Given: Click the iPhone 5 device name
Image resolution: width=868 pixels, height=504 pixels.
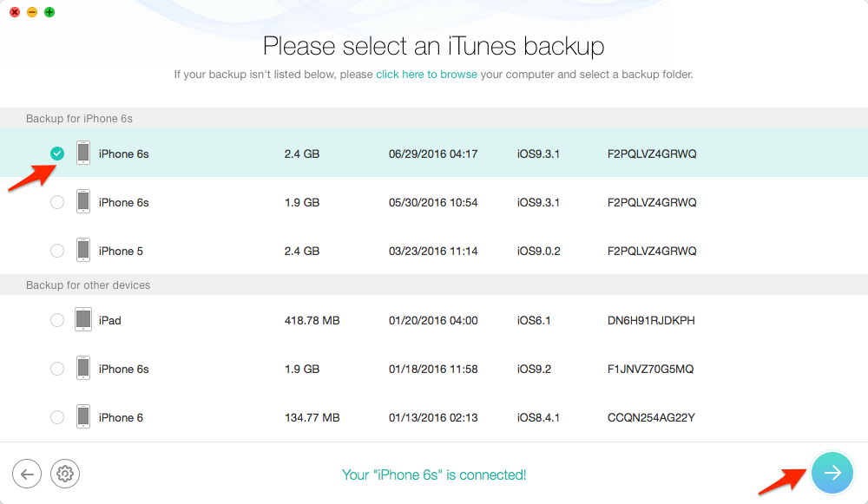Looking at the screenshot, I should 121,252.
